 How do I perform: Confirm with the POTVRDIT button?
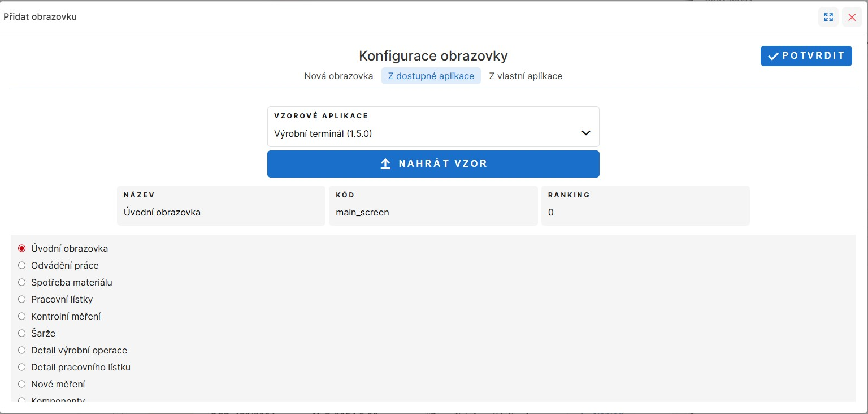click(x=806, y=56)
